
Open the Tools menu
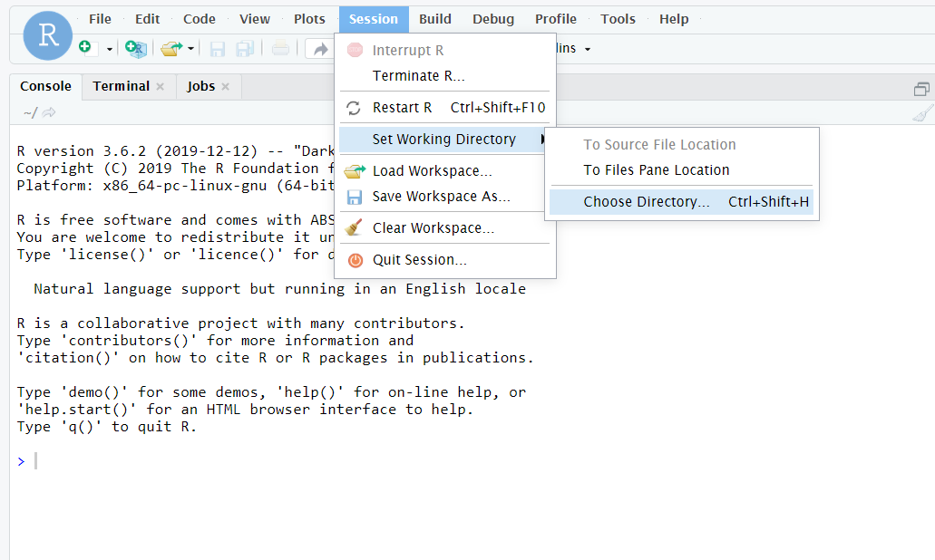point(618,19)
